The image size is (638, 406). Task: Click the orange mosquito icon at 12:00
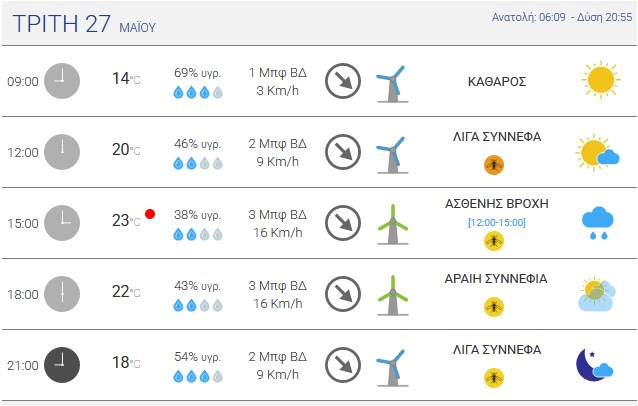tap(494, 165)
